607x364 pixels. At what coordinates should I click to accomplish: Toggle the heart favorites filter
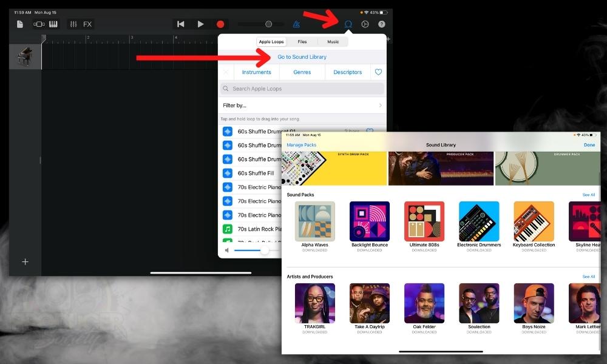coord(378,72)
